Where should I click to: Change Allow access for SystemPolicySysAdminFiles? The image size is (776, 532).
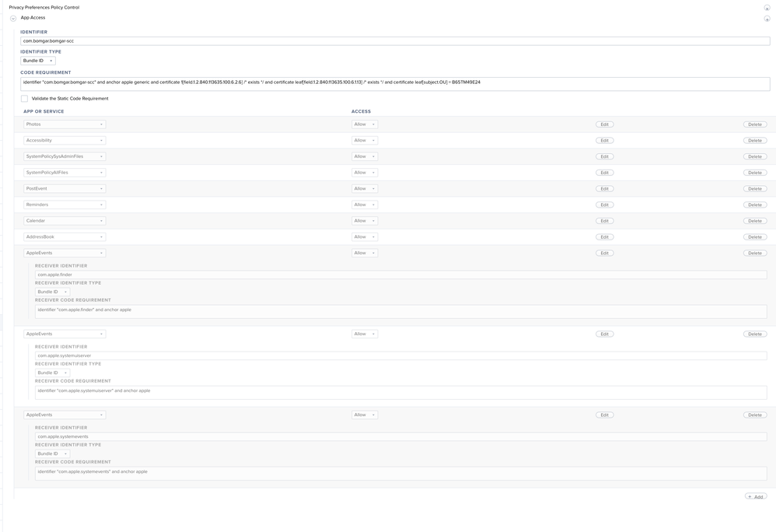point(365,156)
